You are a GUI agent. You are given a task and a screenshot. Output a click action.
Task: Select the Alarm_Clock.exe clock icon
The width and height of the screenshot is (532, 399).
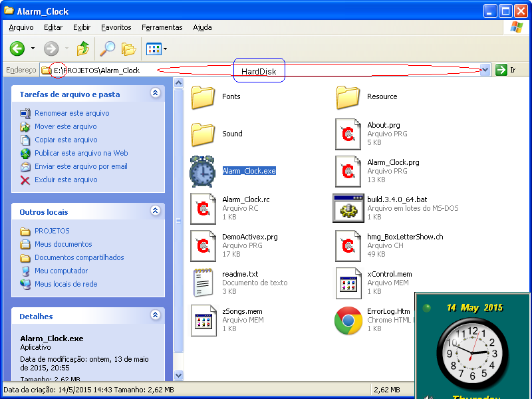[x=203, y=172]
